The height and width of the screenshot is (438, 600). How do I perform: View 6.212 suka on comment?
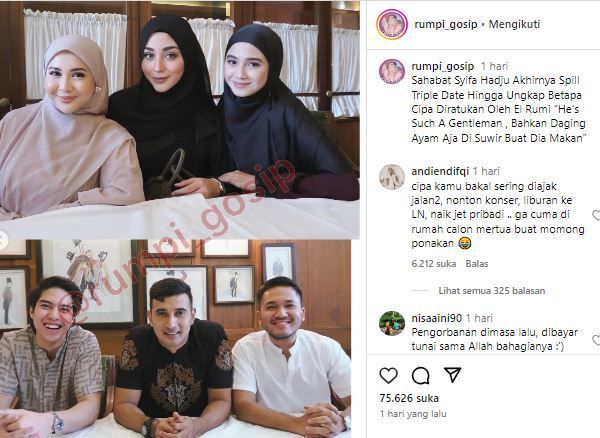[434, 264]
